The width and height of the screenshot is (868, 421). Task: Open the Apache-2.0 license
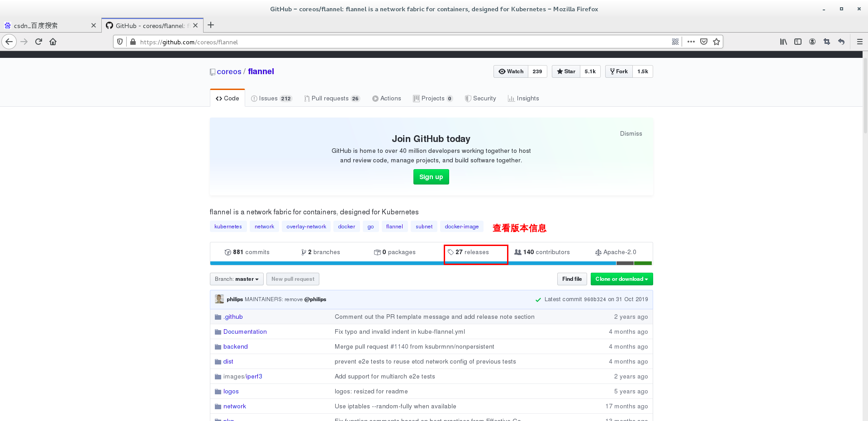(x=616, y=252)
